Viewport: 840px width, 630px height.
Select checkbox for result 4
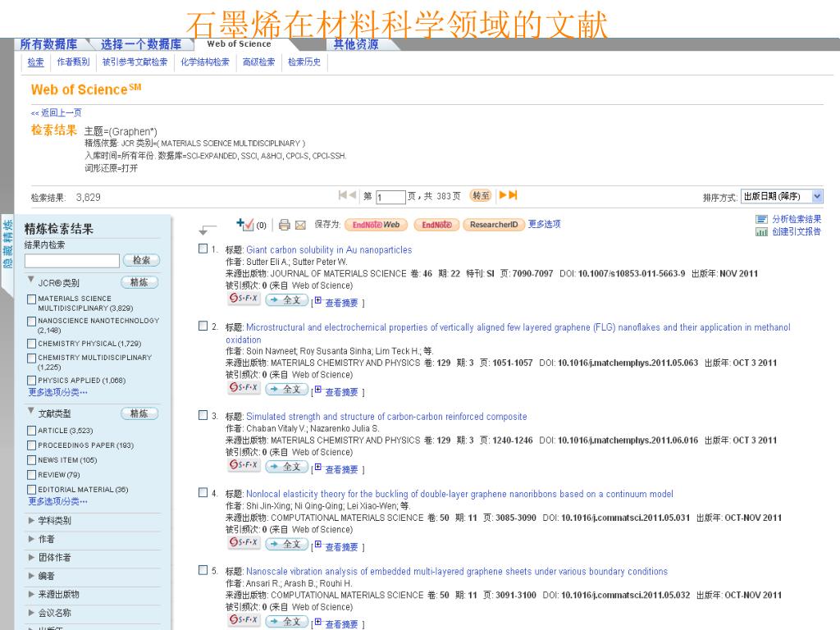pos(203,492)
